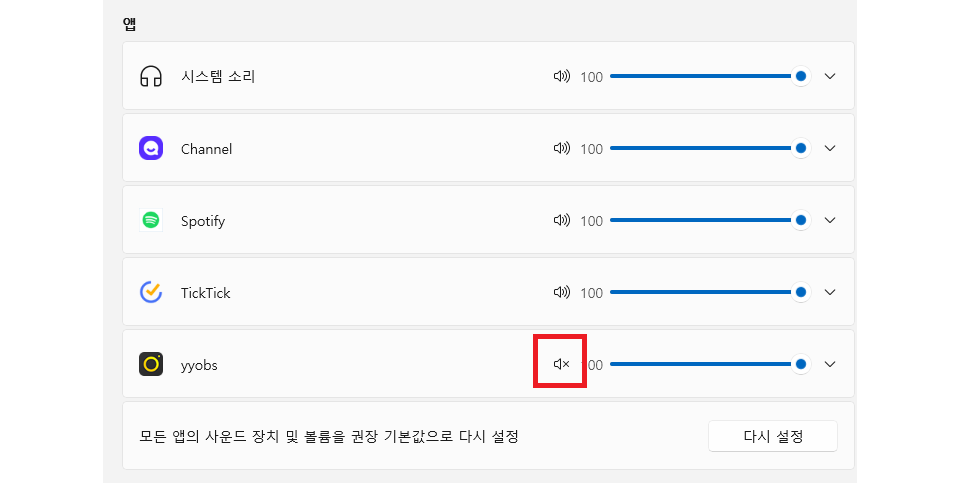Image resolution: width=960 pixels, height=483 pixels.
Task: Expand the Channel row chevron
Action: [829, 148]
